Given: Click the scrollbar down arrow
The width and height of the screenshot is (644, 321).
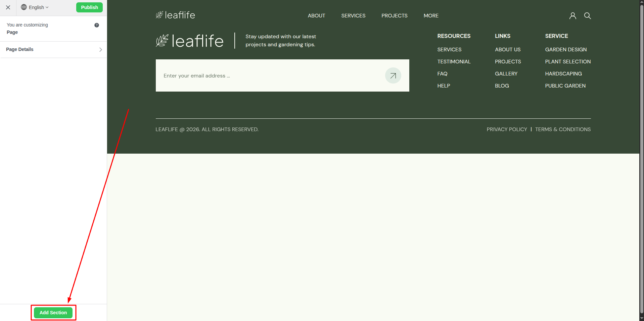Looking at the screenshot, I should 642,318.
